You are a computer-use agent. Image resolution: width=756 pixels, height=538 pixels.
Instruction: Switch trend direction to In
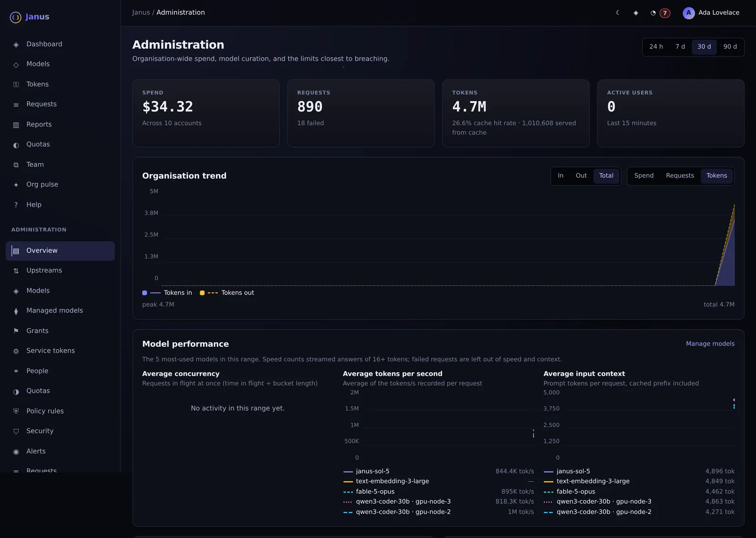[560, 176]
